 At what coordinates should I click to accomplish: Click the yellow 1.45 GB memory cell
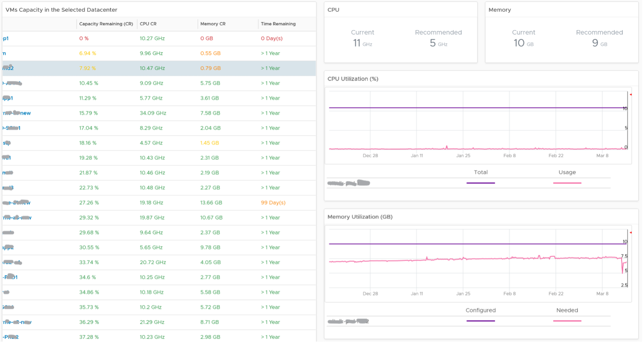point(210,143)
